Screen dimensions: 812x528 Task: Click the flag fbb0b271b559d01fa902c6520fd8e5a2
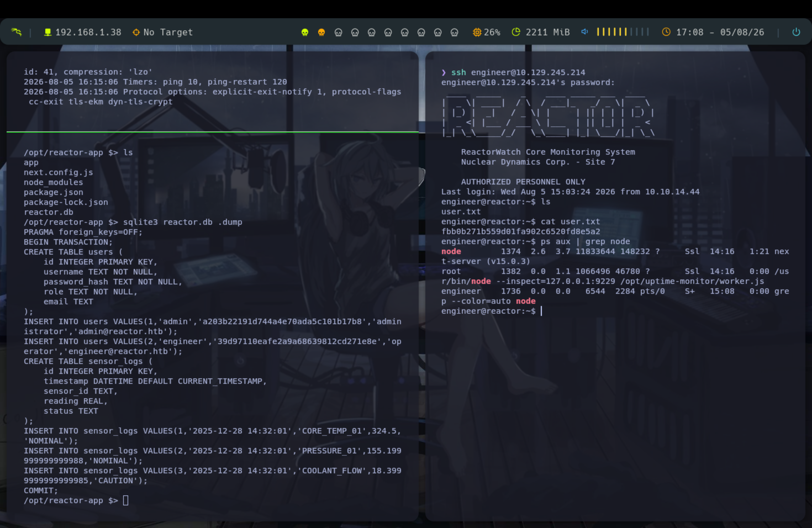click(x=521, y=232)
